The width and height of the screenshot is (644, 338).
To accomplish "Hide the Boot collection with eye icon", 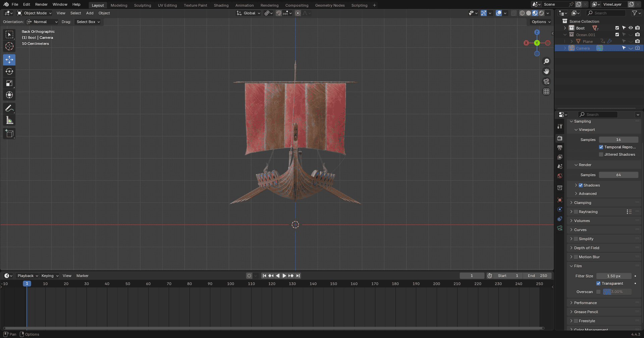I will [x=631, y=28].
